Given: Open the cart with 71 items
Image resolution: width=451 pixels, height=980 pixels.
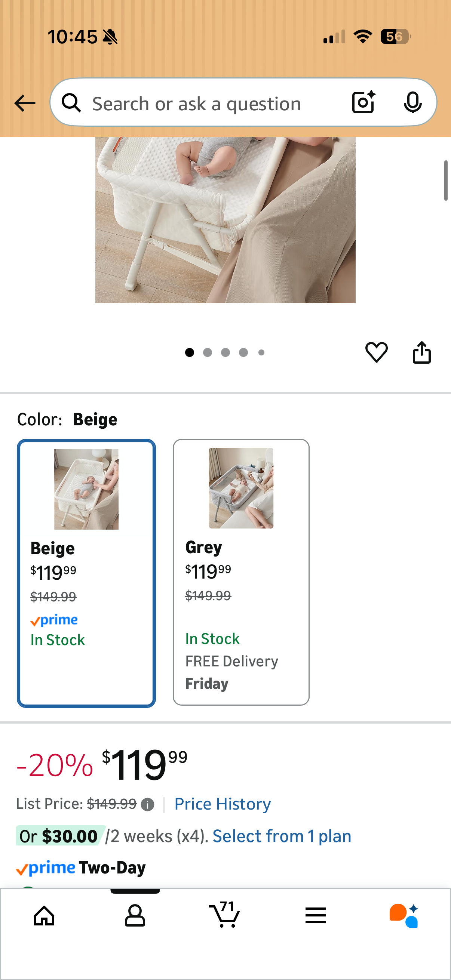Looking at the screenshot, I should [224, 915].
